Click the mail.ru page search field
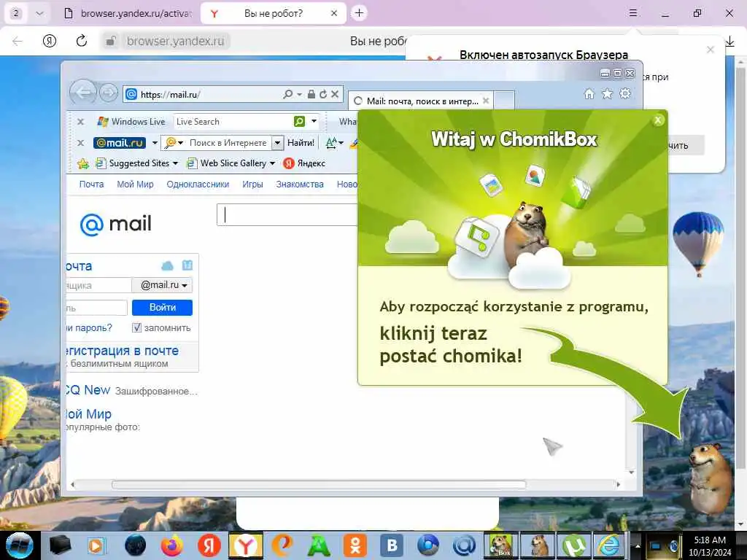Screen dimensions: 747x560 click(287, 215)
